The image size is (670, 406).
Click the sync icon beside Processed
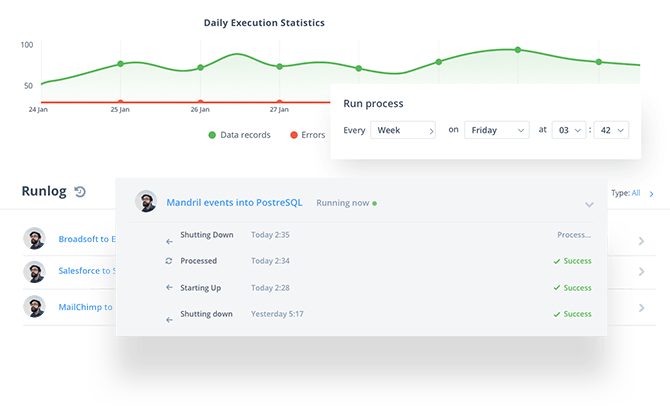[x=169, y=261]
